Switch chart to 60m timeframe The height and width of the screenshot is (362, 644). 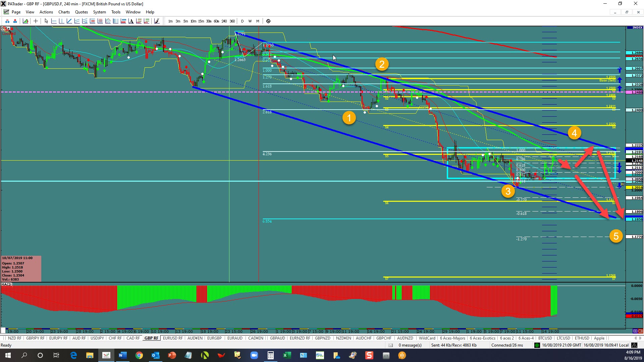tap(216, 21)
